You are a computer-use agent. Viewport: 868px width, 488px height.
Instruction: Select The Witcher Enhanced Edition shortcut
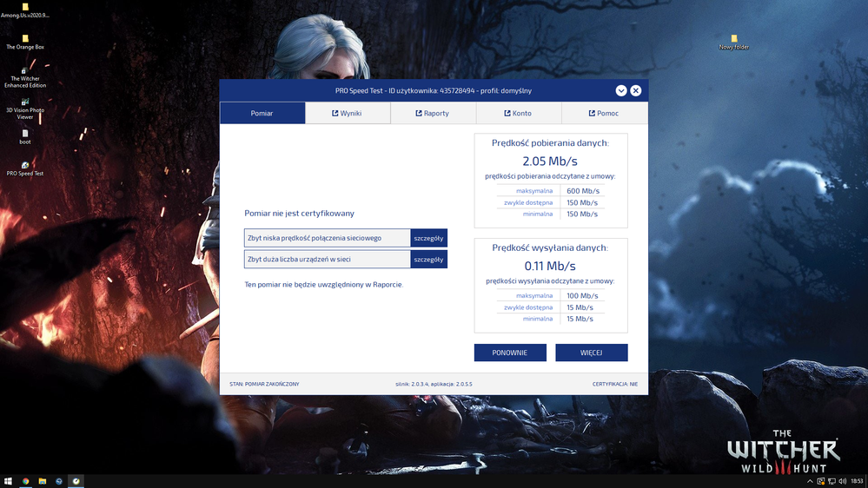[x=25, y=78]
